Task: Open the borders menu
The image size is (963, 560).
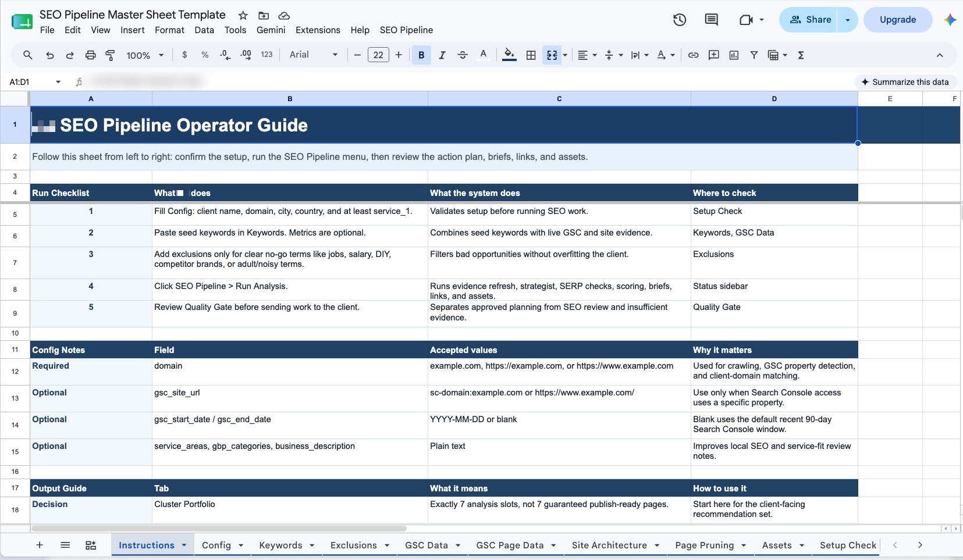Action: tap(531, 55)
